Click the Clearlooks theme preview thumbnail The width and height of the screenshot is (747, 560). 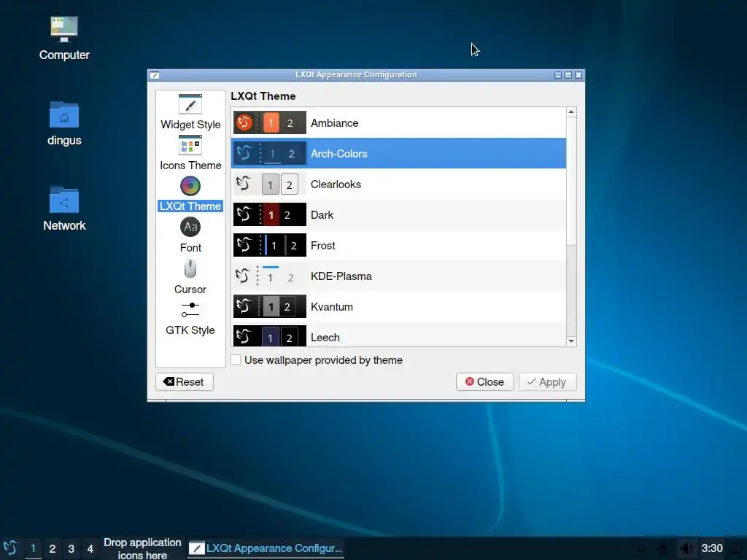point(270,184)
